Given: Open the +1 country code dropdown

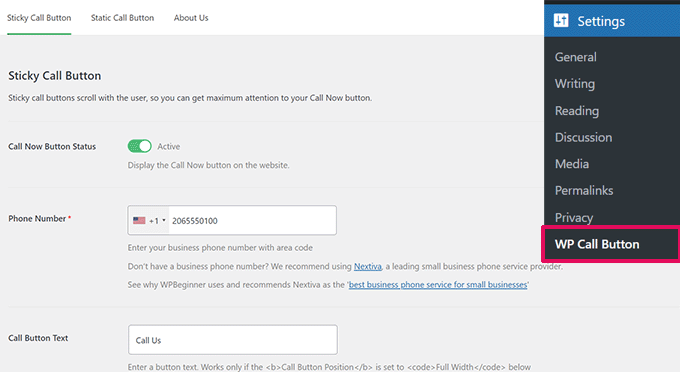Looking at the screenshot, I should coord(149,221).
